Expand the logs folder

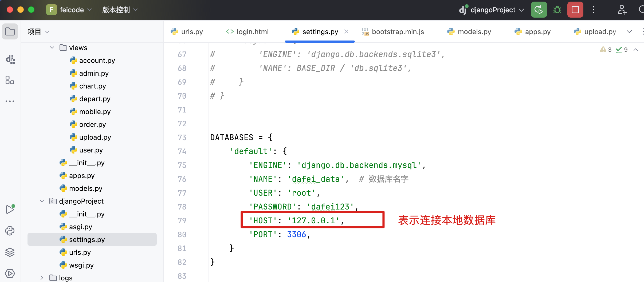pyautogui.click(x=42, y=278)
